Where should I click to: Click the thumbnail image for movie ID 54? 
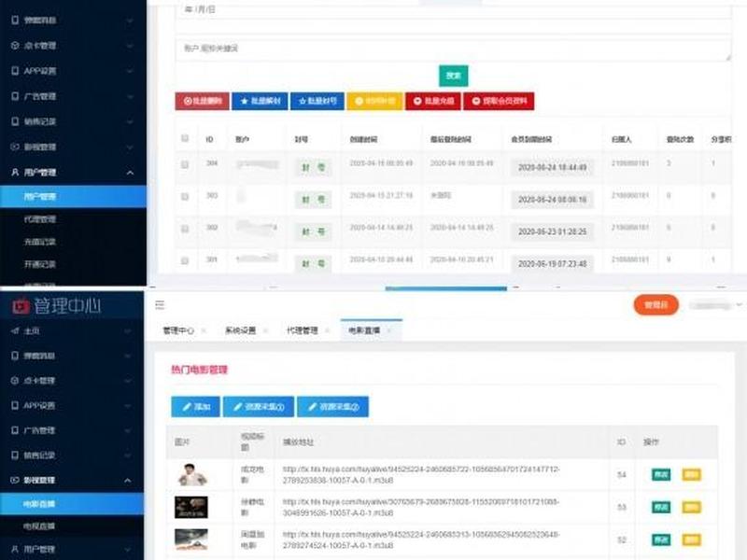(191, 475)
